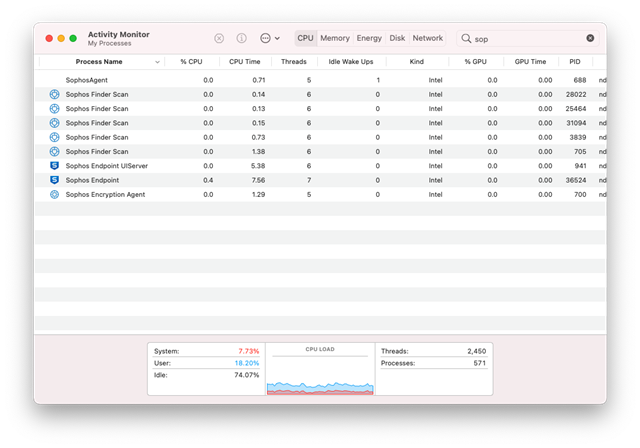Click the Sophos Finder Scan icon for PID 25464
The width and height of the screenshot is (640, 448).
click(54, 109)
